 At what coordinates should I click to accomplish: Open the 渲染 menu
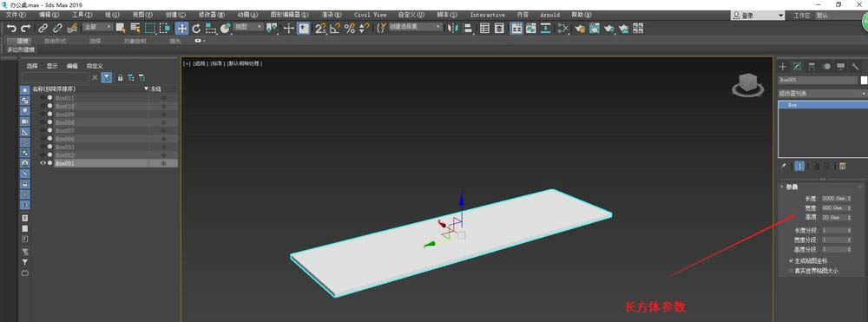332,15
